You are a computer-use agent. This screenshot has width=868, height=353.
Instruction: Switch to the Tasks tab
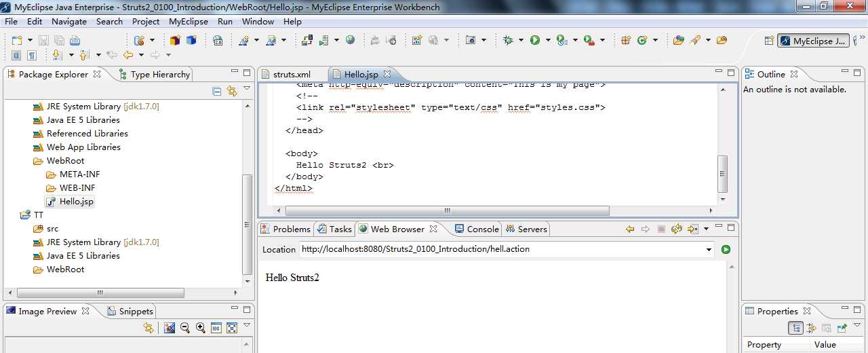coord(334,229)
